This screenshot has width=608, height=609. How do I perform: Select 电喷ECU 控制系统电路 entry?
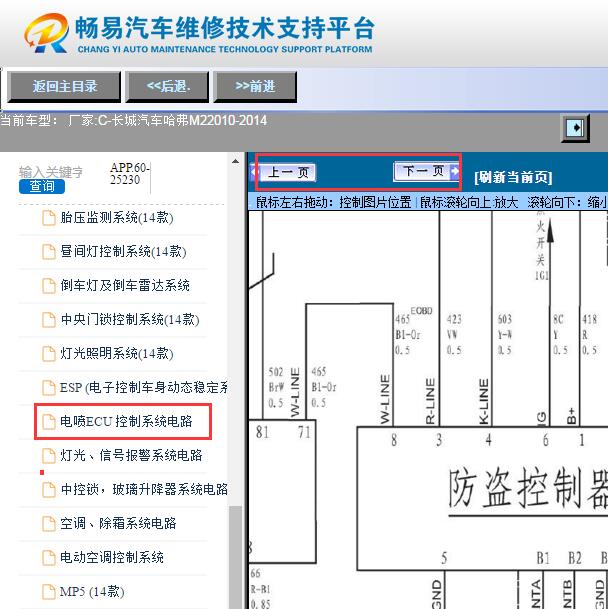pyautogui.click(x=126, y=421)
